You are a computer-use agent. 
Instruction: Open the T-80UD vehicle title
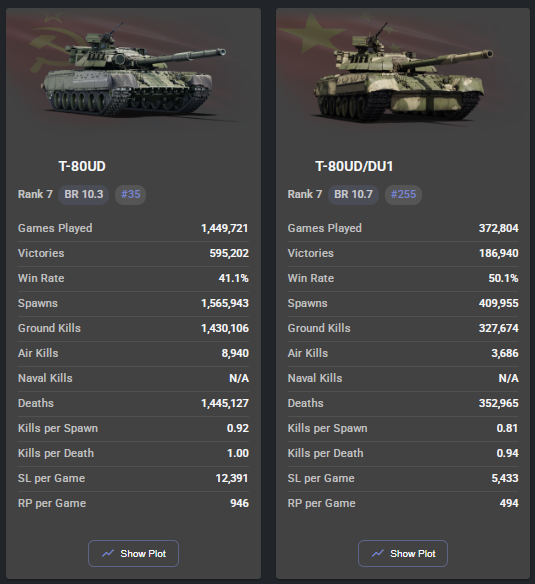tap(82, 166)
